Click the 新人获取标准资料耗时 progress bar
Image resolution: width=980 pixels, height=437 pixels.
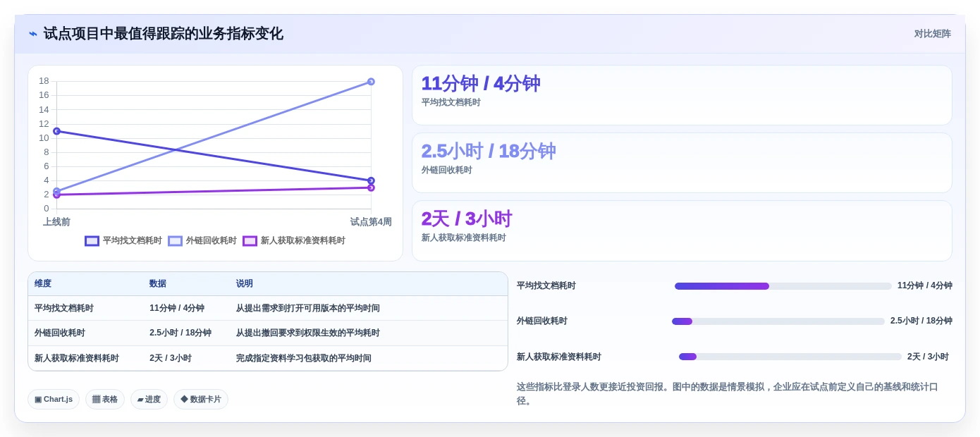pos(790,357)
